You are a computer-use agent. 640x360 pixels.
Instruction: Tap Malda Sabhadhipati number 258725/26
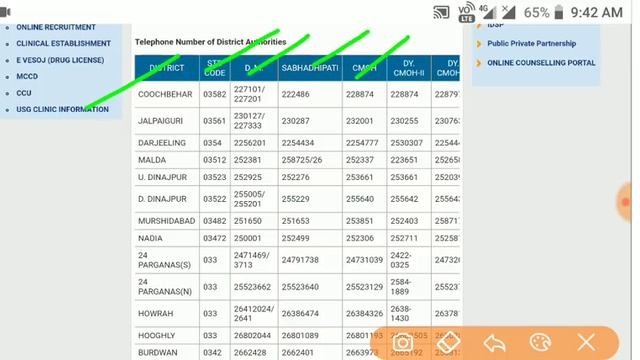pos(302,160)
